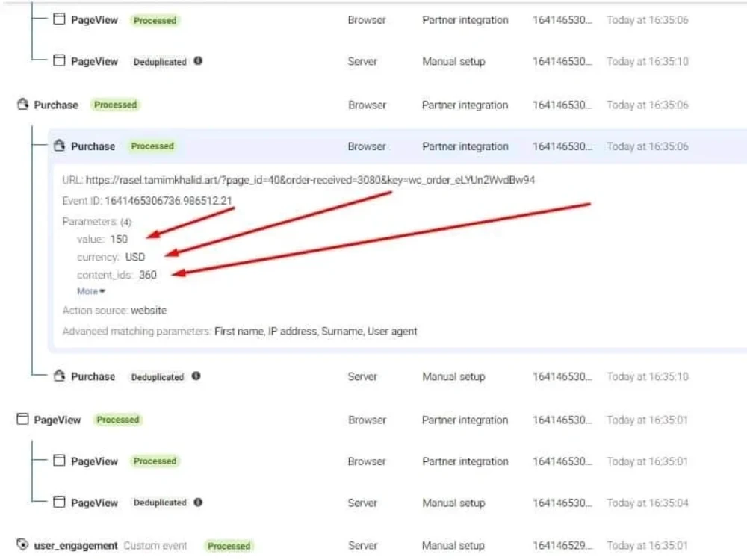Click the order-received URL in Purchase details
Viewport: 747px width, 560px height.
(x=310, y=180)
